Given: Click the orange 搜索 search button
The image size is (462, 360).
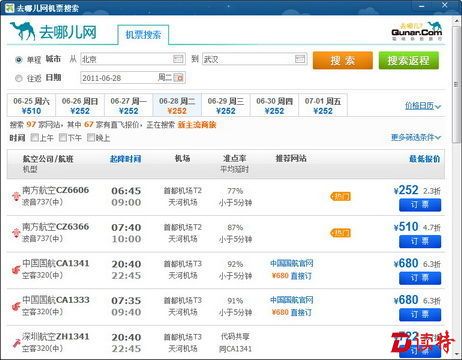Looking at the screenshot, I should pyautogui.click(x=343, y=60).
